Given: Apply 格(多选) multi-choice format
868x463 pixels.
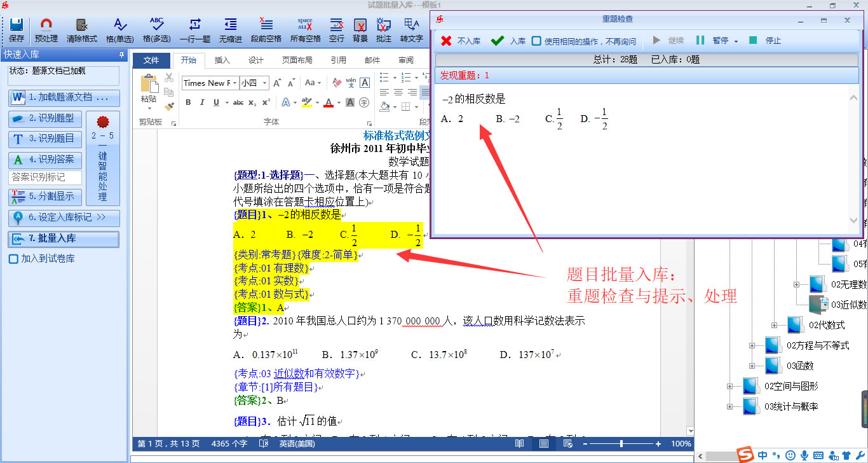Looking at the screenshot, I should point(156,30).
